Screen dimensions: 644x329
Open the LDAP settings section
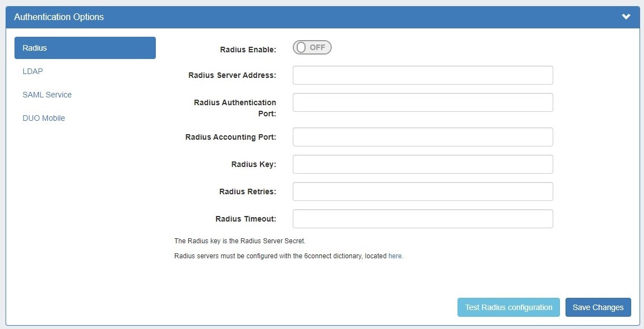coord(33,71)
